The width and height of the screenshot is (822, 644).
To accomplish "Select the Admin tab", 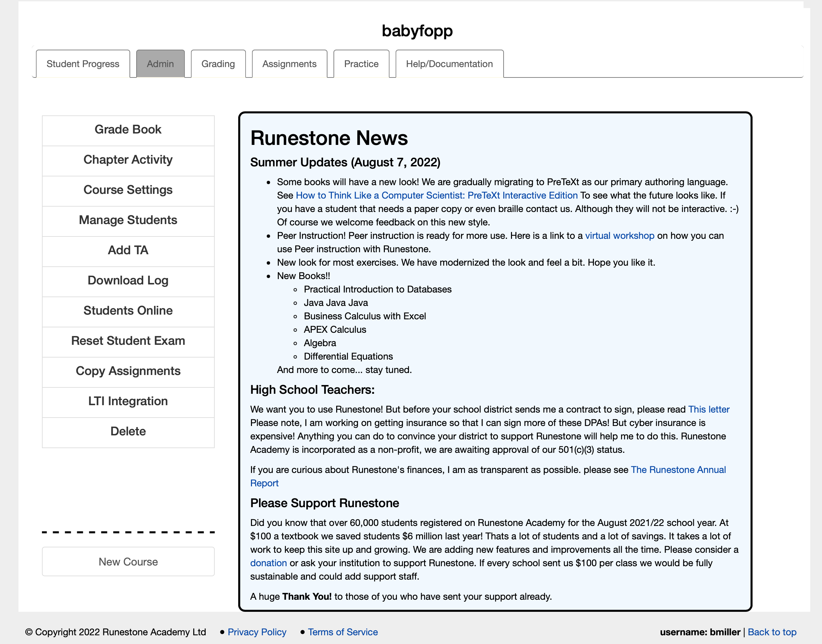I will pos(160,64).
